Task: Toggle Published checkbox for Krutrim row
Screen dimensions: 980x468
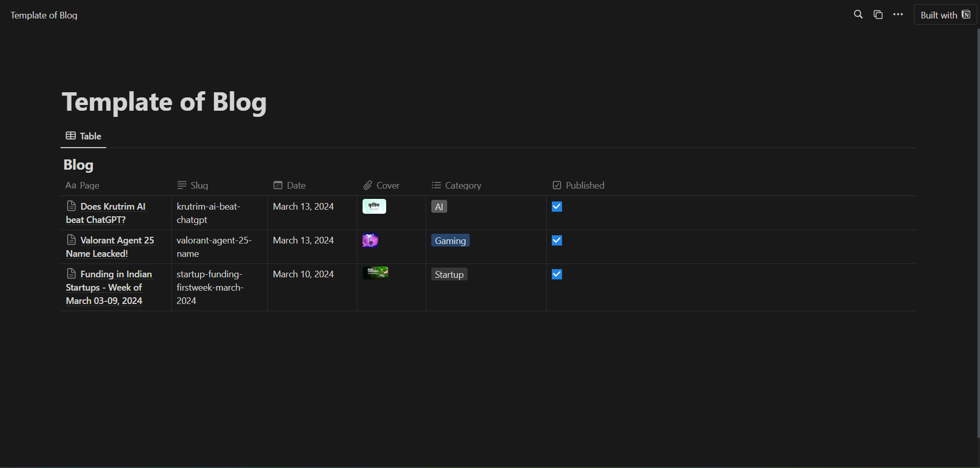Action: coord(557,207)
